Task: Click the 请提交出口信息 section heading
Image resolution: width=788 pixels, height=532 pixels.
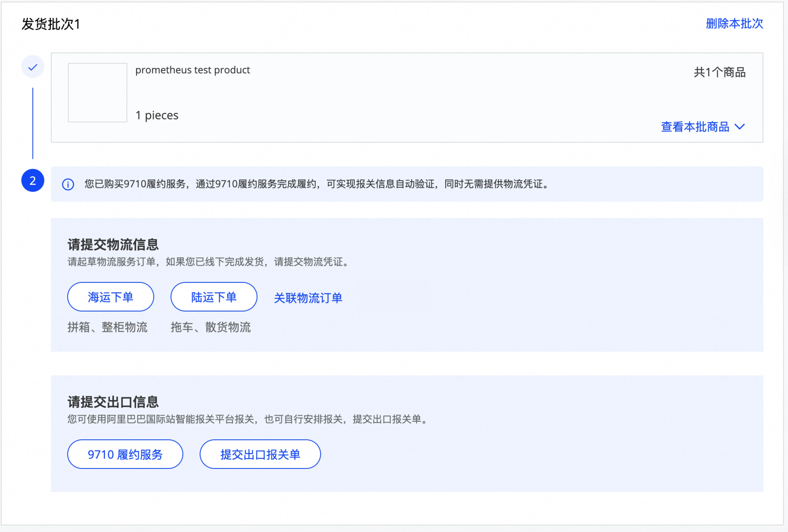Action: tap(113, 402)
